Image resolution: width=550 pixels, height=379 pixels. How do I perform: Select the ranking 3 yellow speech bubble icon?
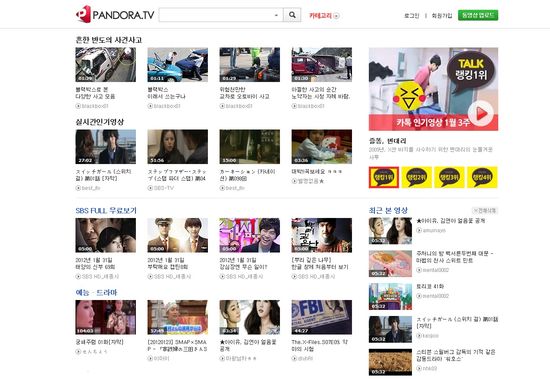point(449,177)
